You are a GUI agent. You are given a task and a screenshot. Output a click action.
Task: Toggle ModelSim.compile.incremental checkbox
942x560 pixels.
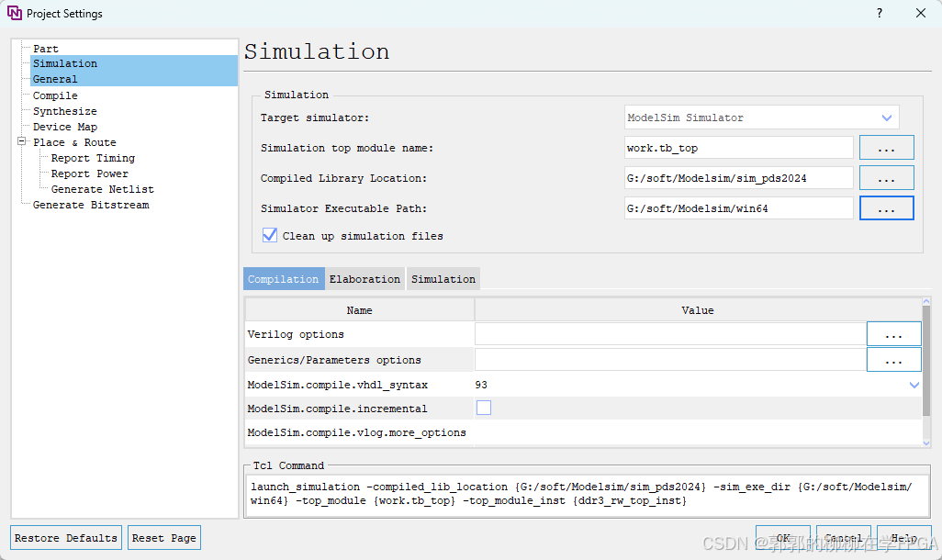tap(484, 408)
